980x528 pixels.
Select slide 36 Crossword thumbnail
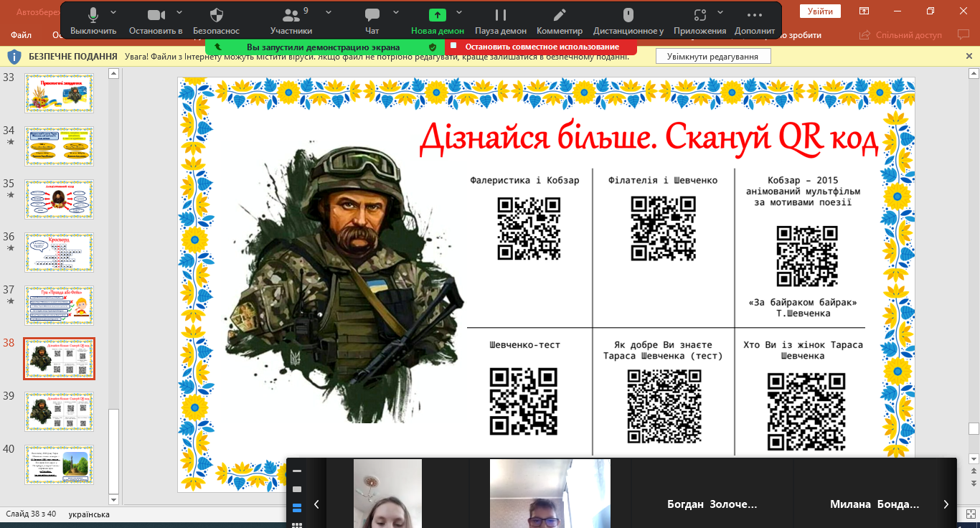[x=59, y=252]
